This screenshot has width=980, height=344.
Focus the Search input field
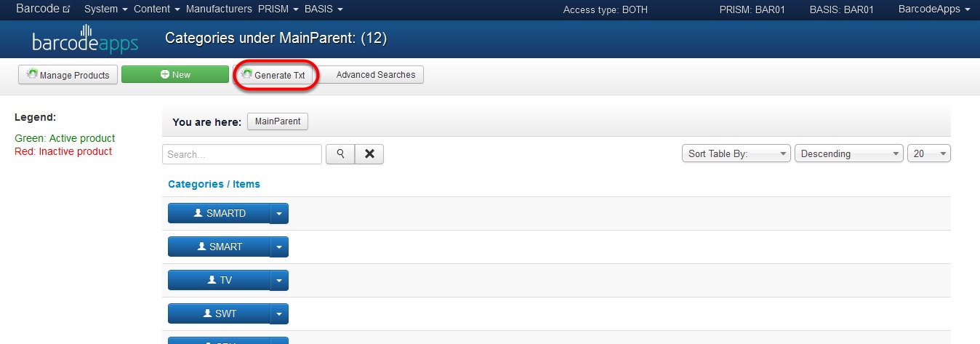[242, 154]
